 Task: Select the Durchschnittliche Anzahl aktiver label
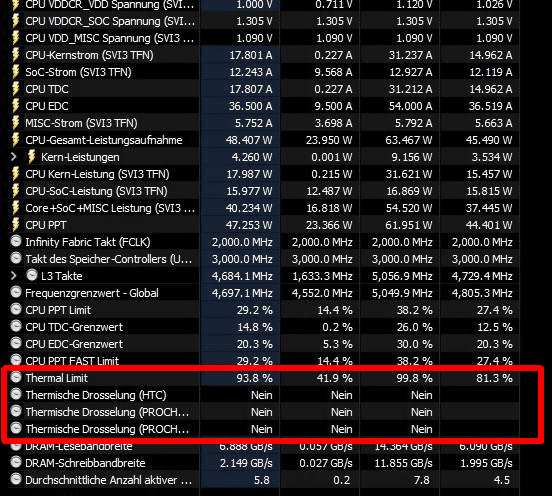tap(108, 480)
